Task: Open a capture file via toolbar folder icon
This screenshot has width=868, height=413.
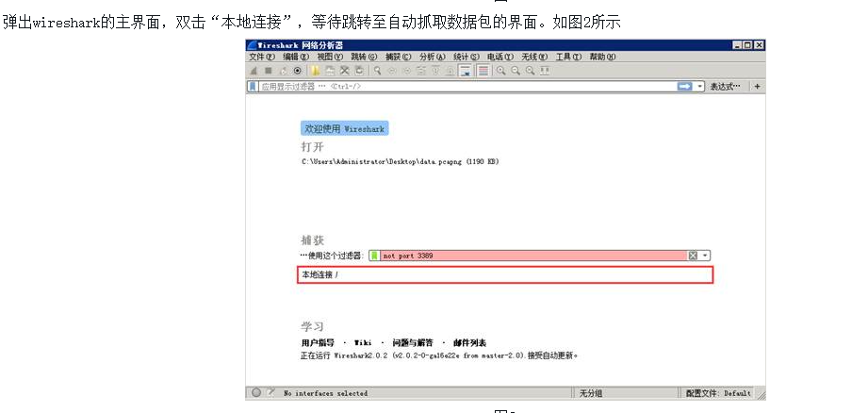Action: coord(315,71)
